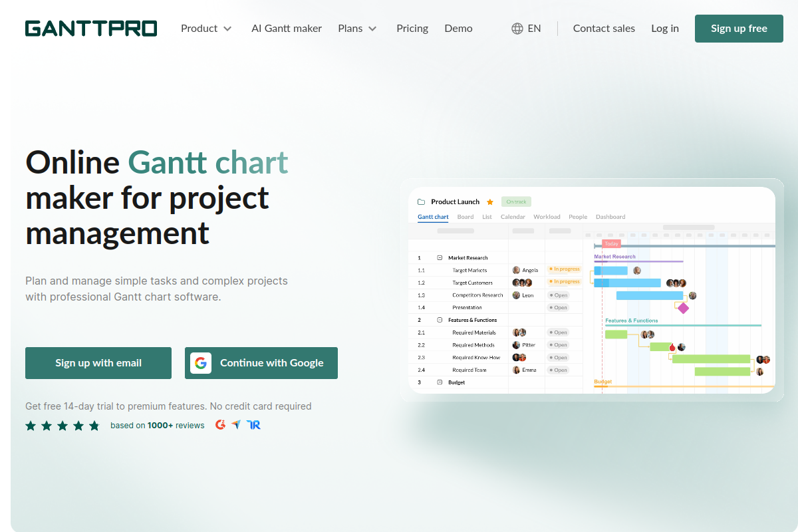The height and width of the screenshot is (532, 798).
Task: Click Emma's avatar in assignee column
Action: click(x=516, y=370)
